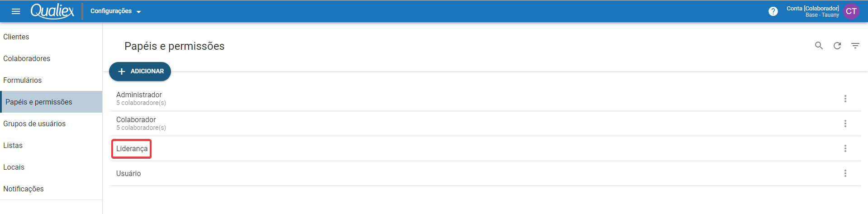Click the search magnifier icon
This screenshot has width=868, height=214.
point(819,46)
